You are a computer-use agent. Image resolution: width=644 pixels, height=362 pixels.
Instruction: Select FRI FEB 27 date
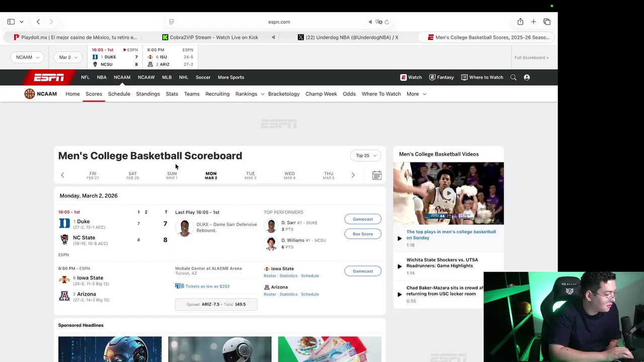[x=93, y=175]
